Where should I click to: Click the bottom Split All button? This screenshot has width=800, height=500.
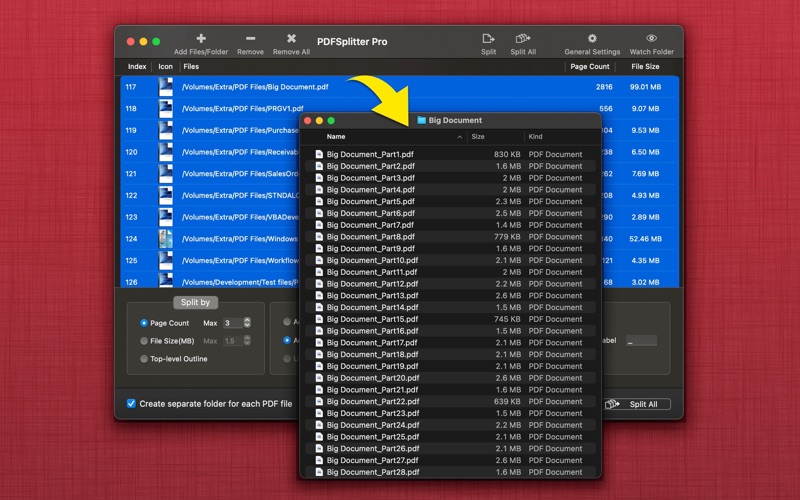(637, 404)
